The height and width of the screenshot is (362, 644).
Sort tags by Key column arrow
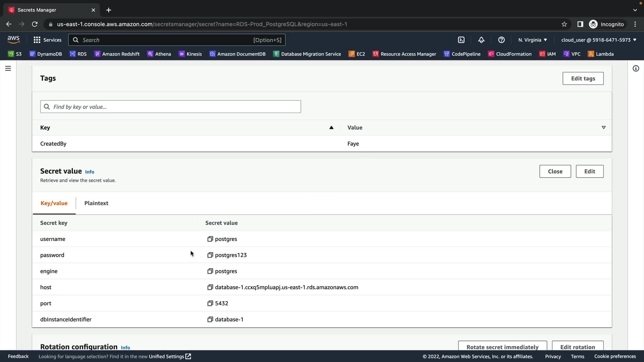(x=331, y=127)
